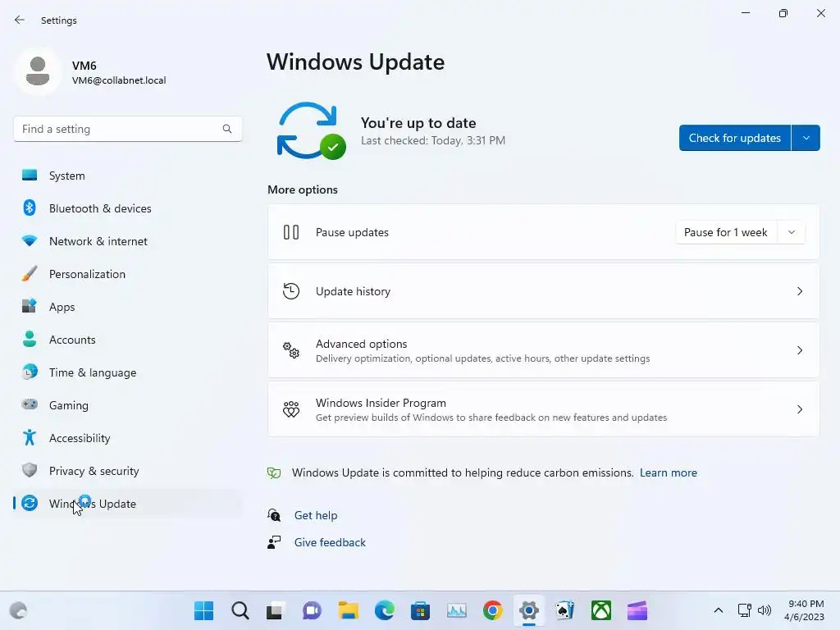This screenshot has height=630, width=840.
Task: Open the Xbox app from the taskbar
Action: (601, 610)
